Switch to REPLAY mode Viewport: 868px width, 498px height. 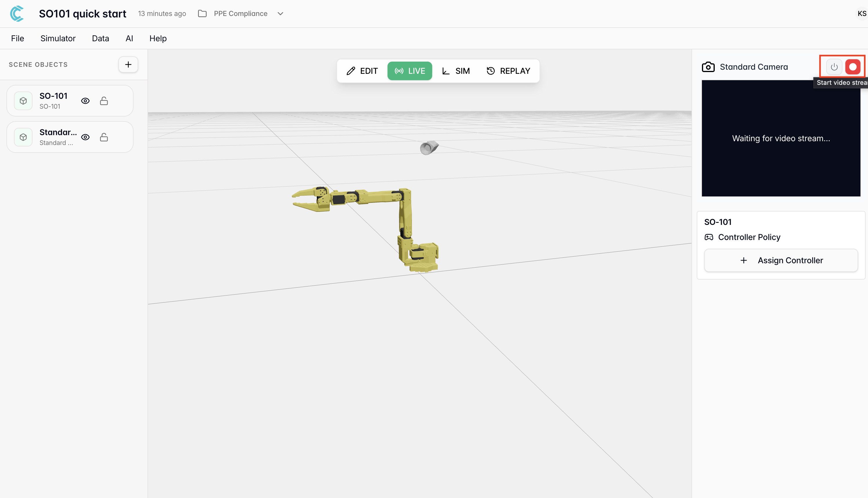coord(508,71)
